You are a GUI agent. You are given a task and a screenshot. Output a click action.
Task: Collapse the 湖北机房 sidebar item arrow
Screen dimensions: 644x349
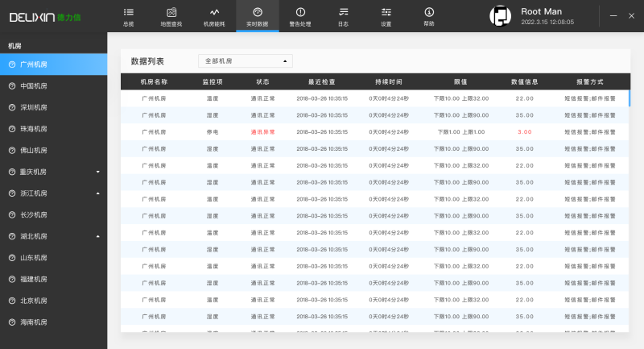(97, 236)
